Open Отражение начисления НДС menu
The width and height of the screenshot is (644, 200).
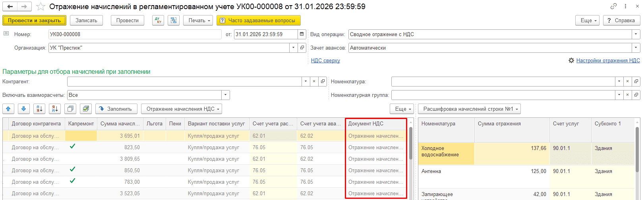pyautogui.click(x=181, y=109)
